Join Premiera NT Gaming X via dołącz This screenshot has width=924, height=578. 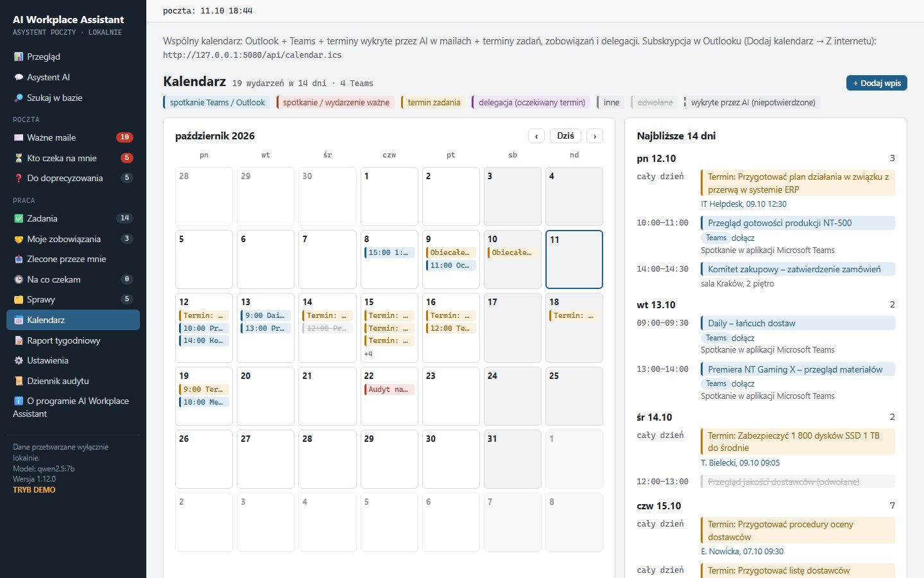click(x=743, y=383)
